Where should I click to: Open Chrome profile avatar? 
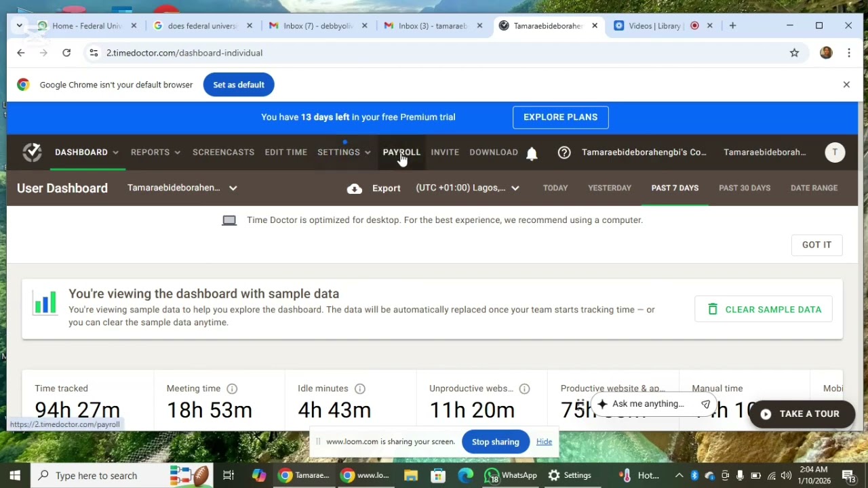[x=826, y=53]
